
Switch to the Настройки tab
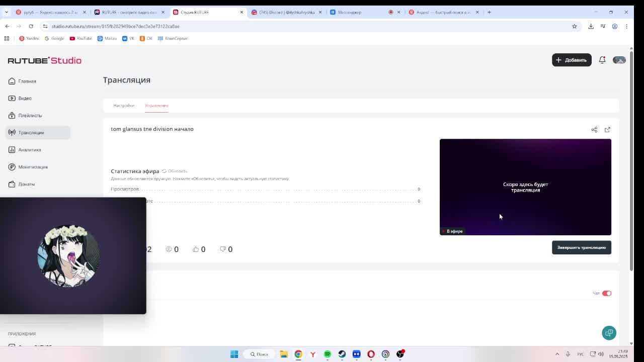pyautogui.click(x=124, y=106)
